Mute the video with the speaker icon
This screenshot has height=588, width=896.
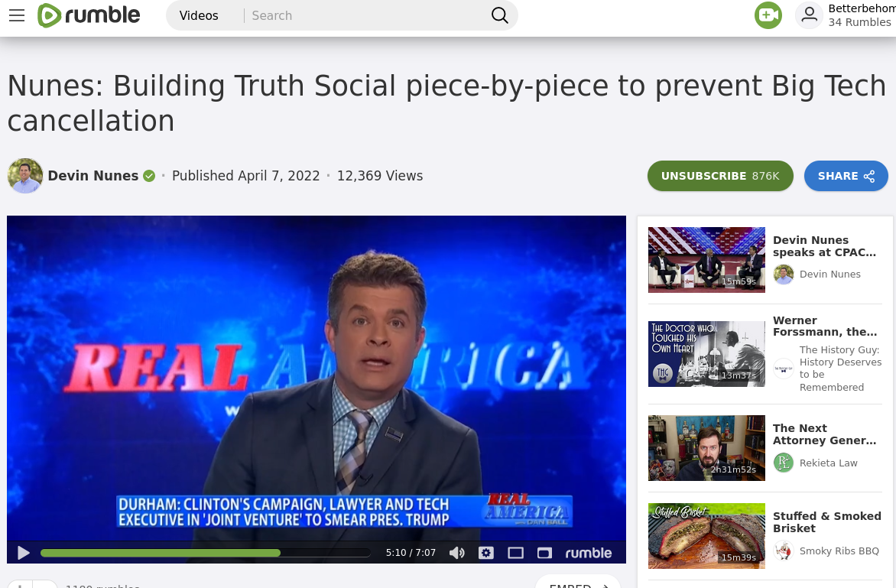(456, 553)
